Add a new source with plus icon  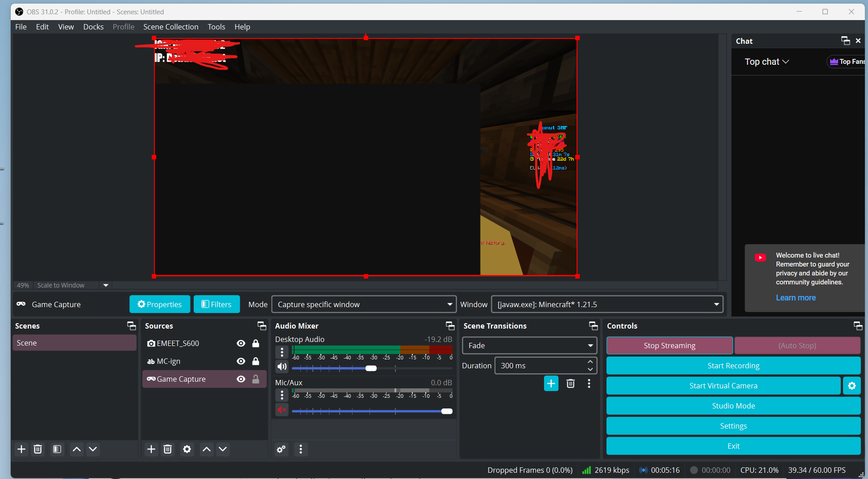[x=151, y=449]
